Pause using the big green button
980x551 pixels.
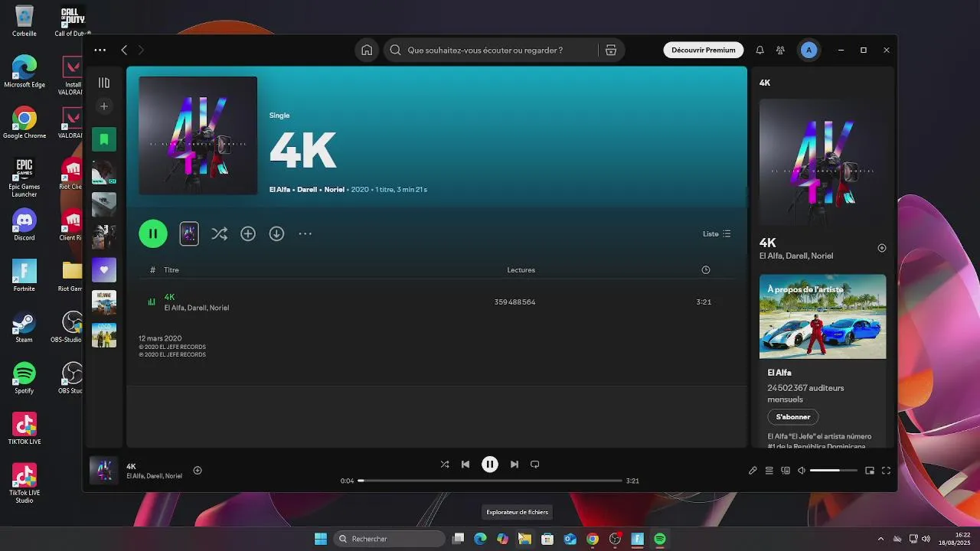pyautogui.click(x=153, y=233)
